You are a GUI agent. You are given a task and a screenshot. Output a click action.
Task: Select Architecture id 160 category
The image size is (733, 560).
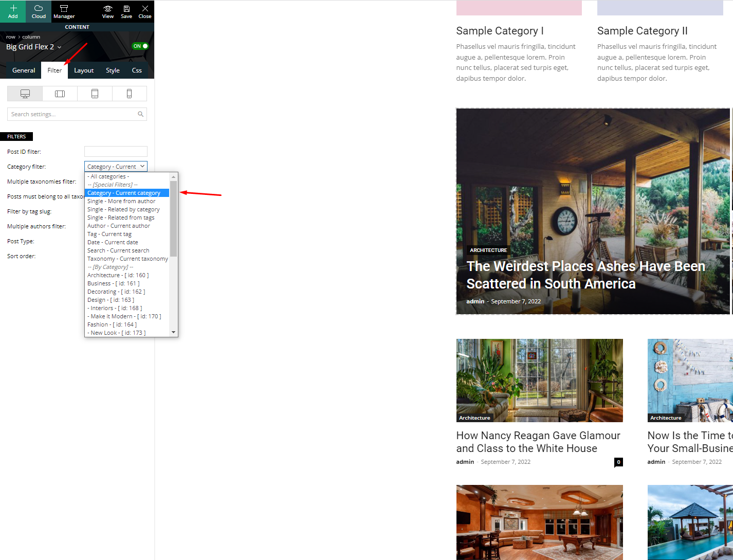[127, 275]
